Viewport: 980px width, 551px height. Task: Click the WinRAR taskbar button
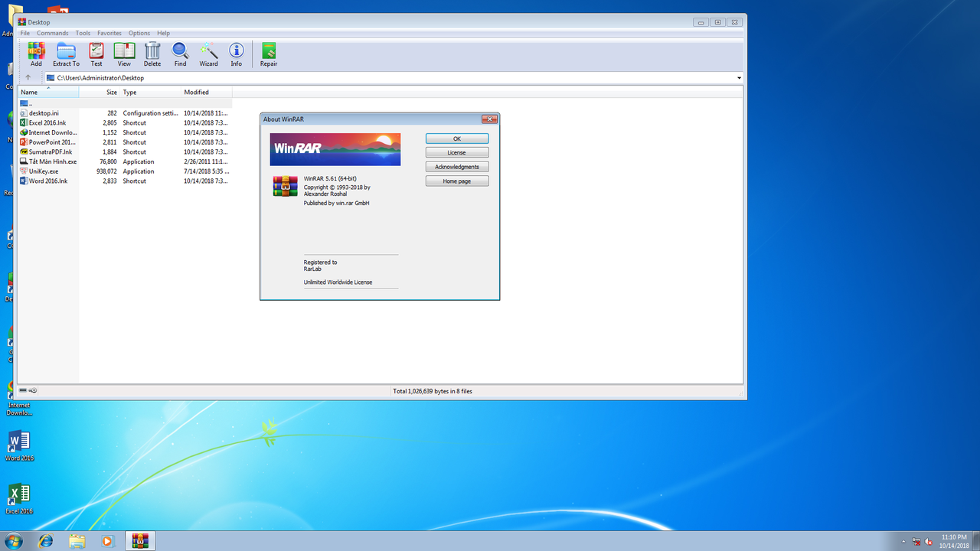click(x=139, y=541)
